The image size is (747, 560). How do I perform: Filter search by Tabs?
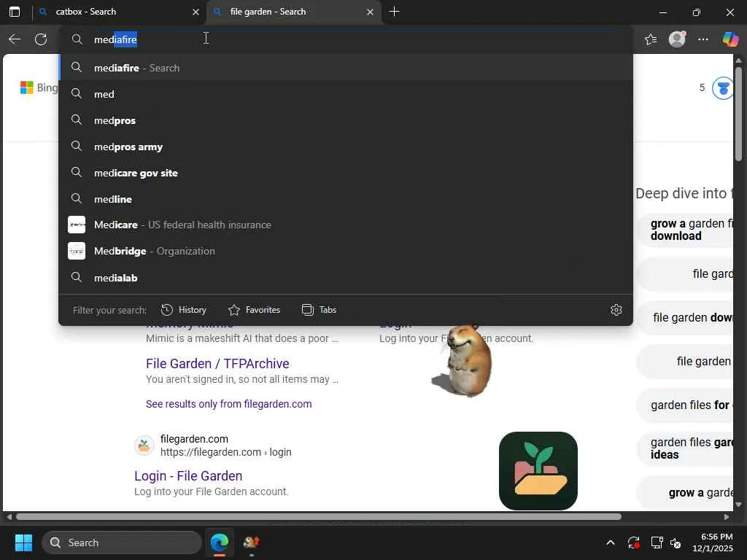320,310
